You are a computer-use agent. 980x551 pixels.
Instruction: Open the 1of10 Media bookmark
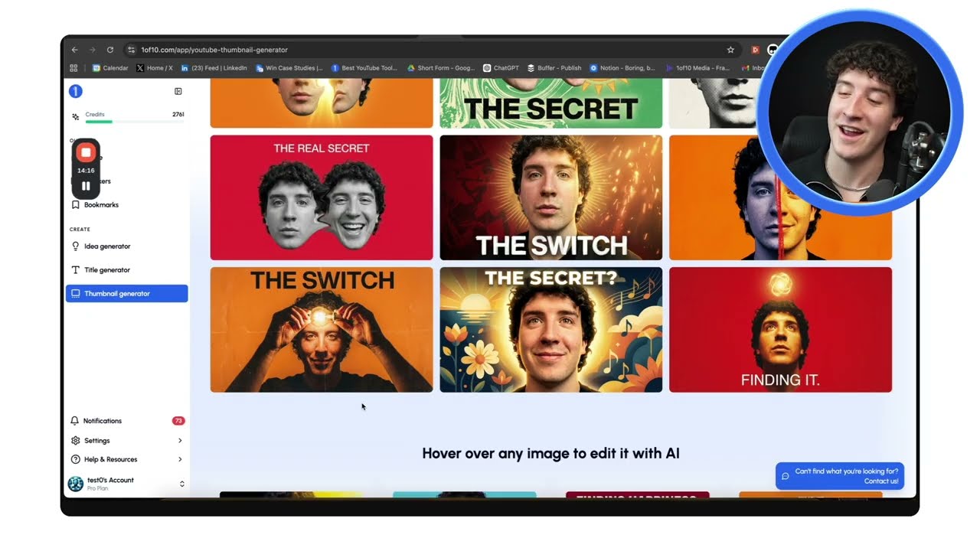pos(697,68)
